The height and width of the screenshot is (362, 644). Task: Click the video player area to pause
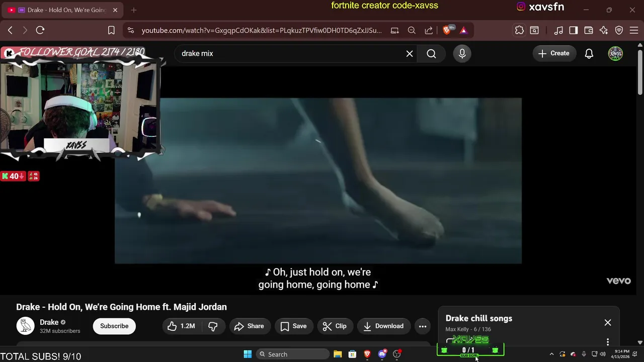pos(318,180)
